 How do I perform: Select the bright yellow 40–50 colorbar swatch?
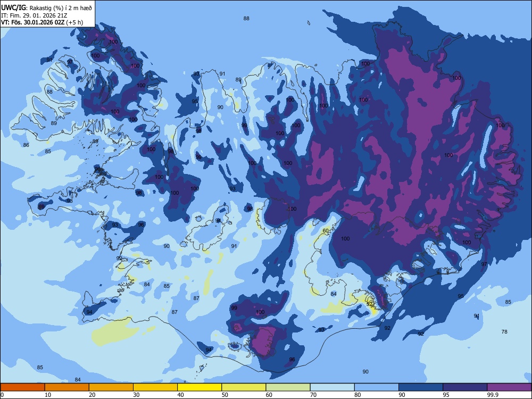click(199, 387)
